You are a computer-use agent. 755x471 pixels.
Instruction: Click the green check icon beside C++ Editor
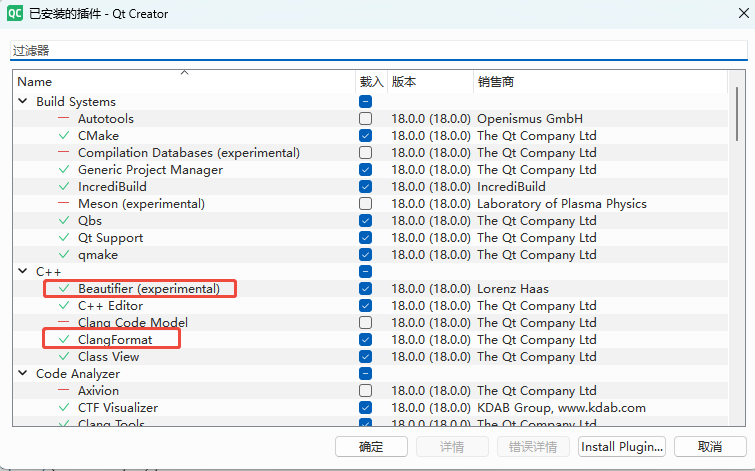(x=64, y=305)
